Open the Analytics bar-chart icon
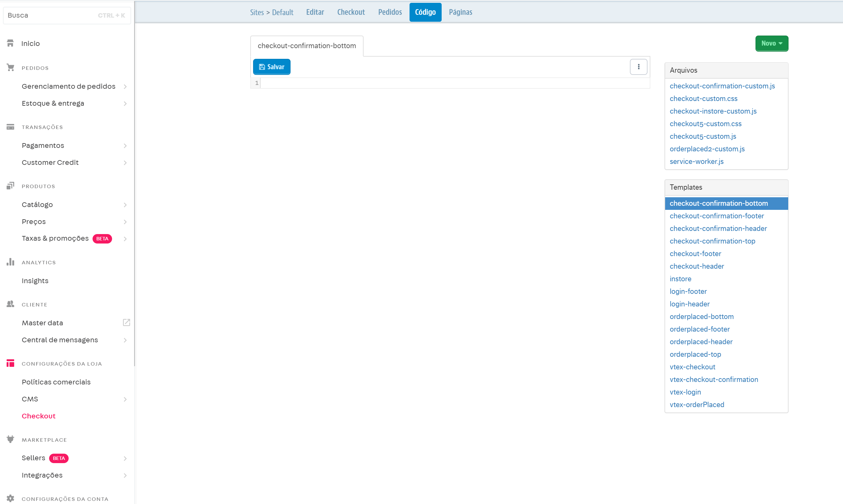Screen dimensions: 843x504 (x=10, y=262)
